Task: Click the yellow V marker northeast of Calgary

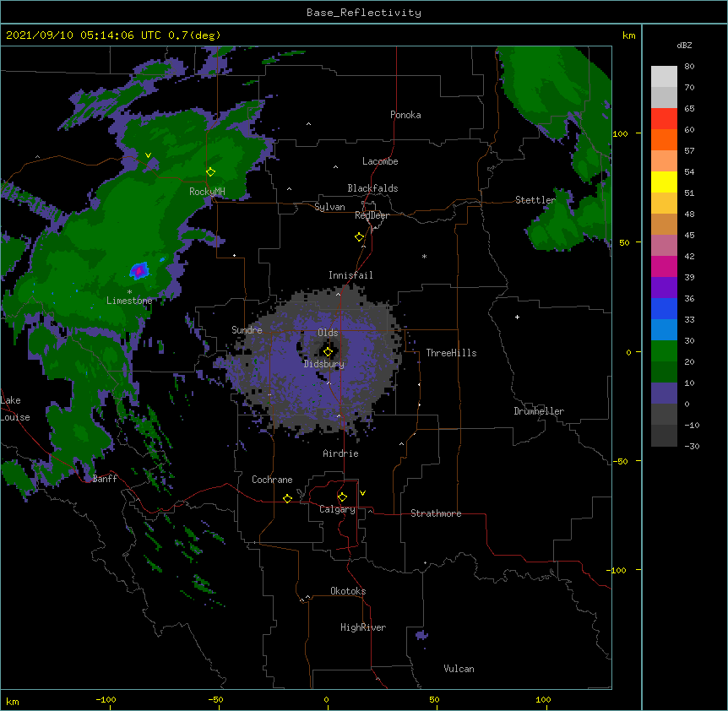Action: click(x=362, y=493)
